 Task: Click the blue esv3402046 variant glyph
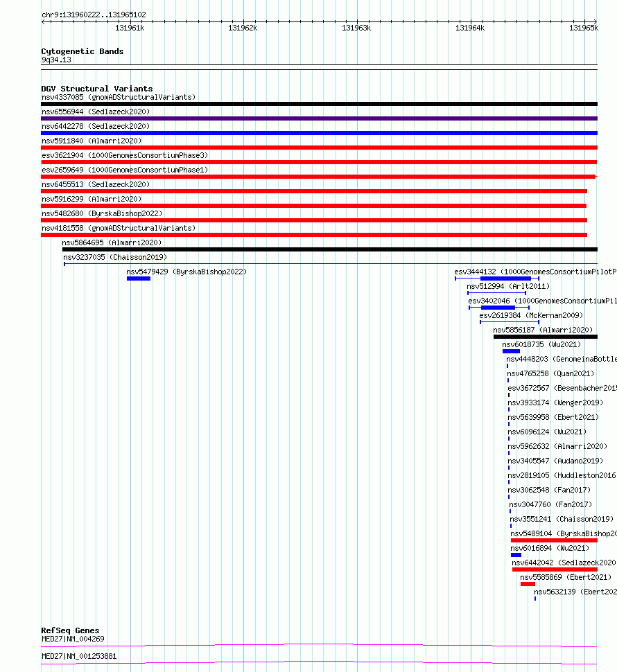(x=499, y=308)
